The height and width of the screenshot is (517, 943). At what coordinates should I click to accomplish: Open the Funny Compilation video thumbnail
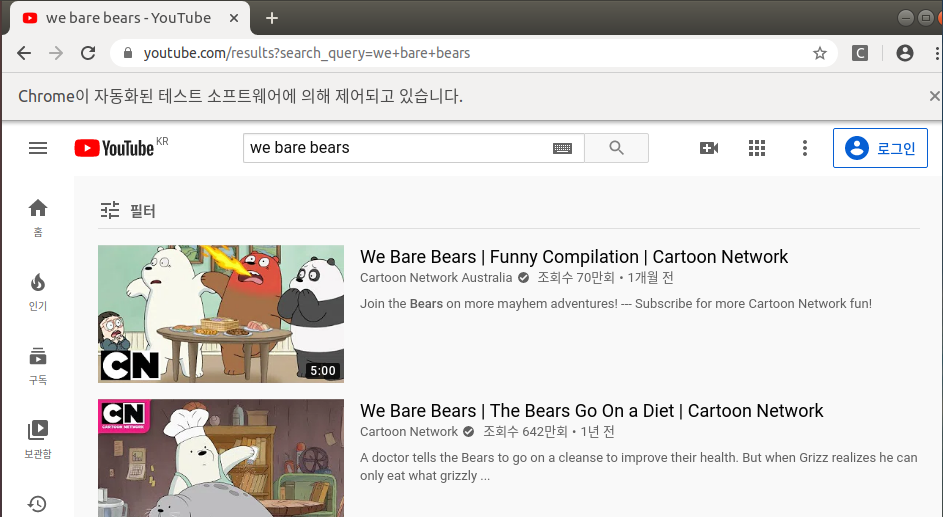[x=221, y=313]
